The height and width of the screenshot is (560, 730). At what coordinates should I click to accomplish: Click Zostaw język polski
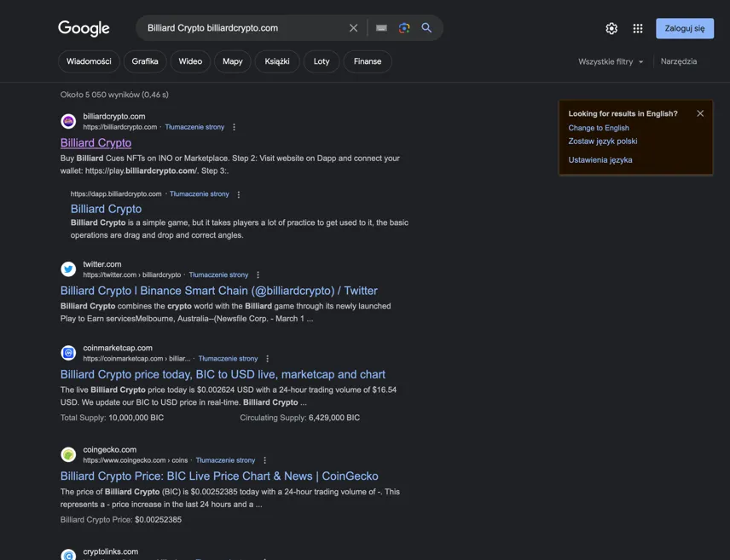click(x=602, y=141)
